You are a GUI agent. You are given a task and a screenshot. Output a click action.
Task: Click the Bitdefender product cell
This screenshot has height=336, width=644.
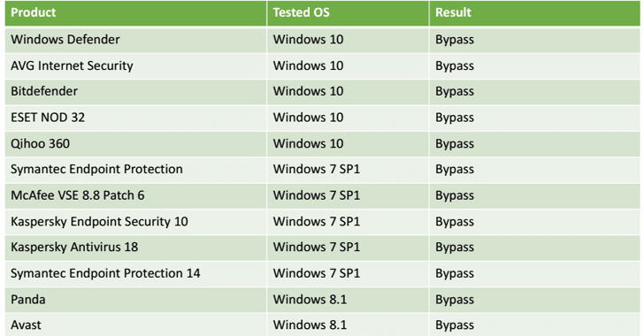[136, 92]
